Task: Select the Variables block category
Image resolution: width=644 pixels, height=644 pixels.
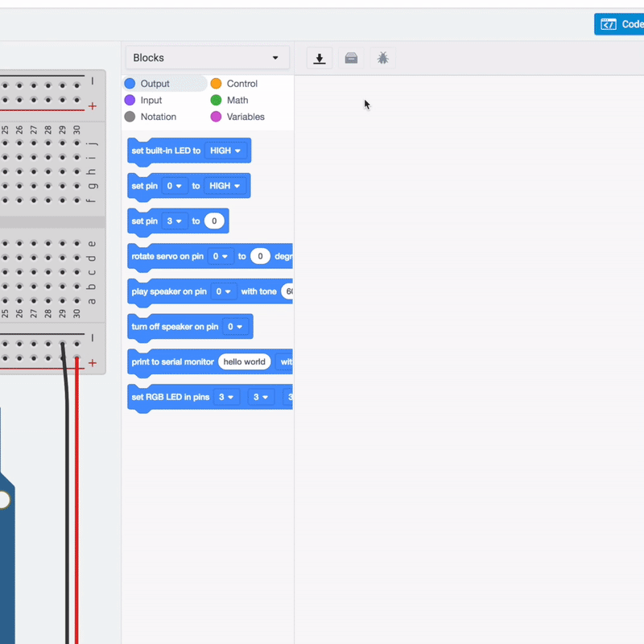Action: click(237, 117)
